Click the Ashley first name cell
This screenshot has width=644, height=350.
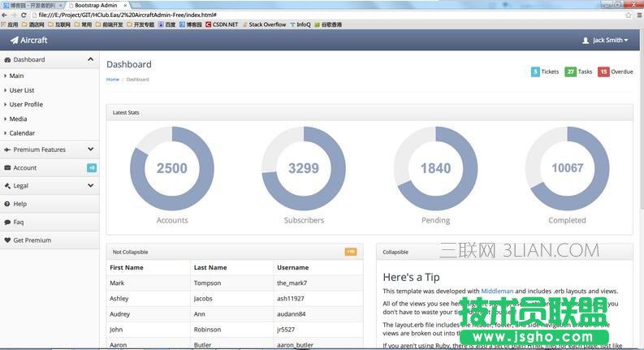click(x=119, y=299)
